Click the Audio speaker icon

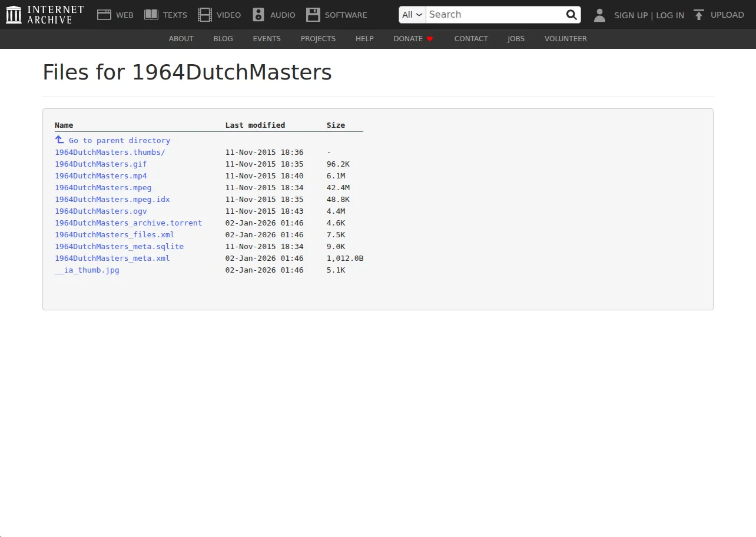coord(258,15)
